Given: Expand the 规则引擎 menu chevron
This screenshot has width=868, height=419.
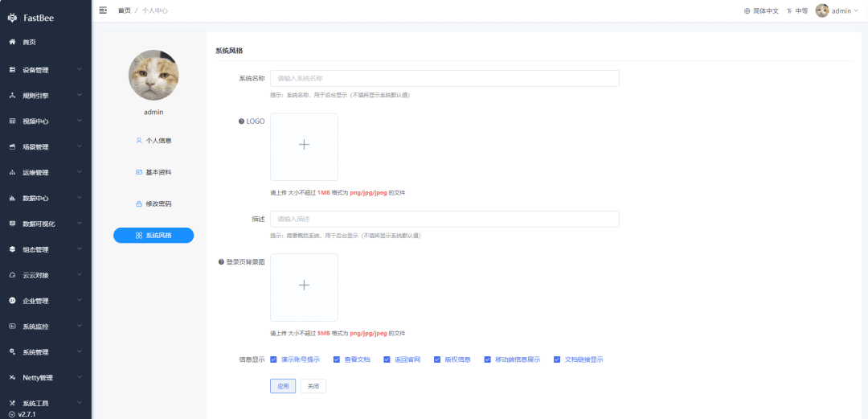Looking at the screenshot, I should [x=80, y=95].
